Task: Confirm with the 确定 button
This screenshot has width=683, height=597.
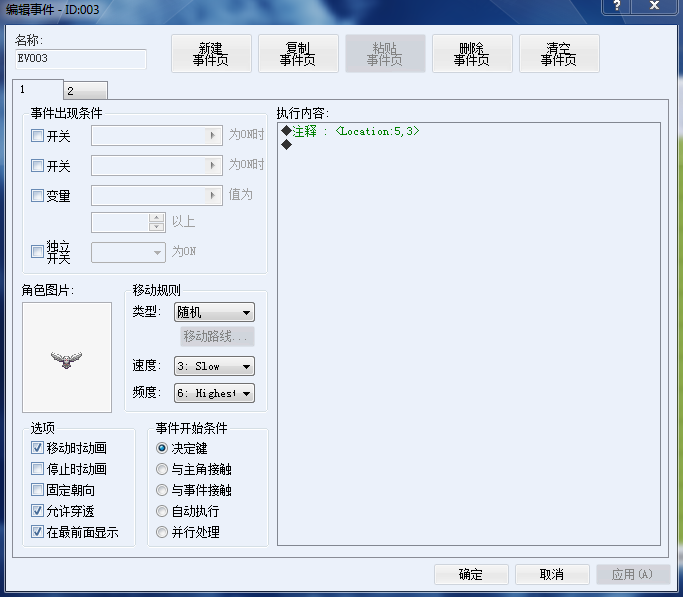Action: pos(471,574)
